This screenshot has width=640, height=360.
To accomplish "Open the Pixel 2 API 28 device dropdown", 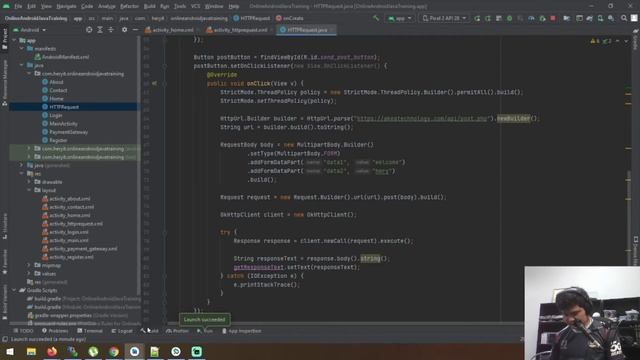I will tap(444, 18).
